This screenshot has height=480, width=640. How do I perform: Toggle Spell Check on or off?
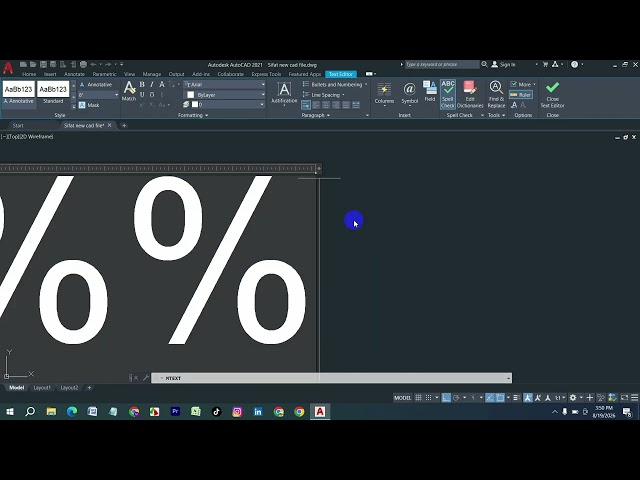(448, 94)
